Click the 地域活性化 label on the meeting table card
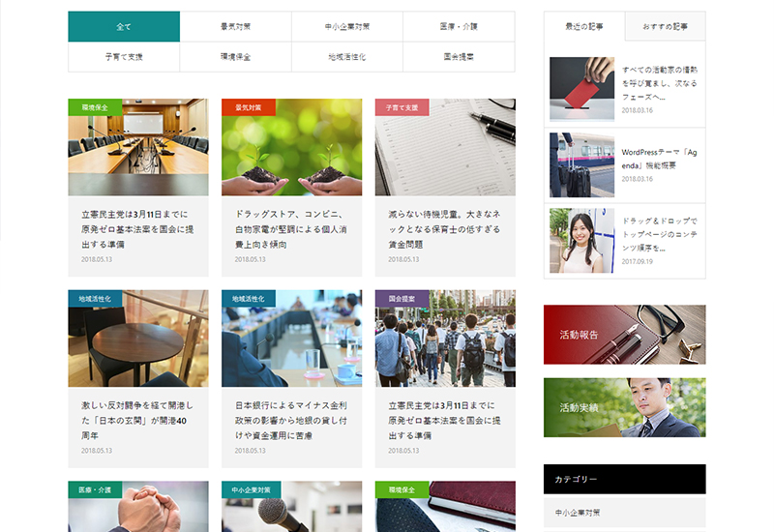The width and height of the screenshot is (774, 532). 249,299
